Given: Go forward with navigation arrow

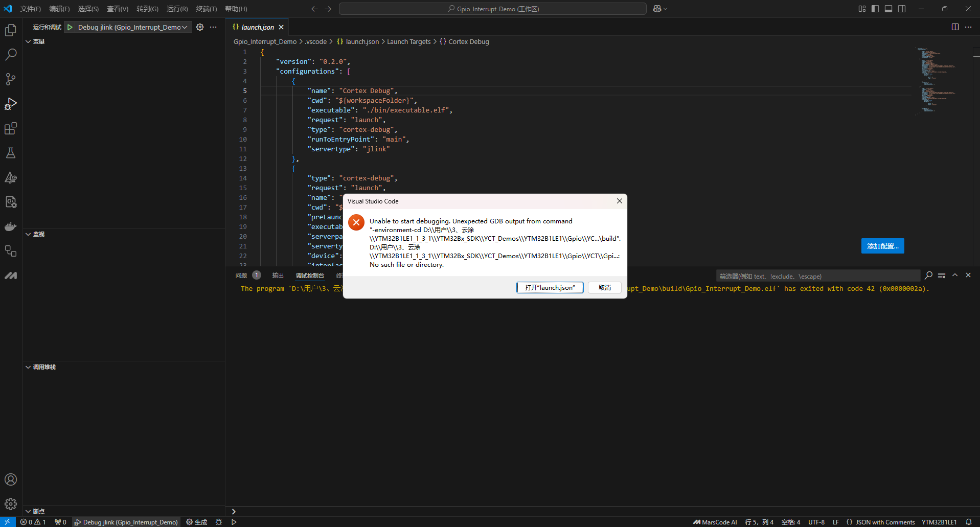Looking at the screenshot, I should tap(328, 9).
